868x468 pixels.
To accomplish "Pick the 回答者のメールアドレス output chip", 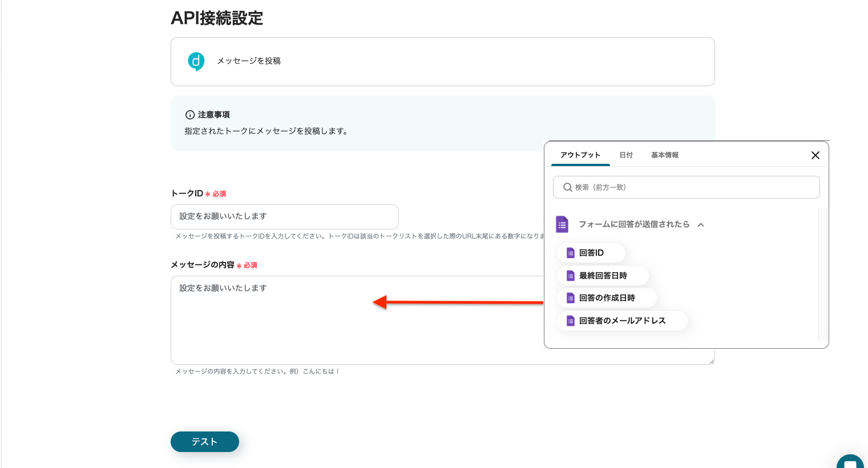I will tap(621, 321).
